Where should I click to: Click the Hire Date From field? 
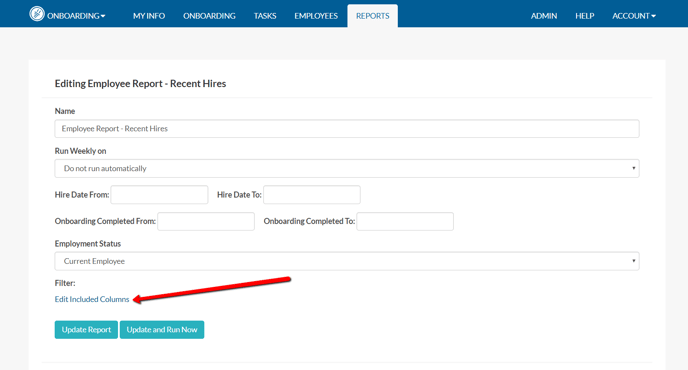coord(159,194)
